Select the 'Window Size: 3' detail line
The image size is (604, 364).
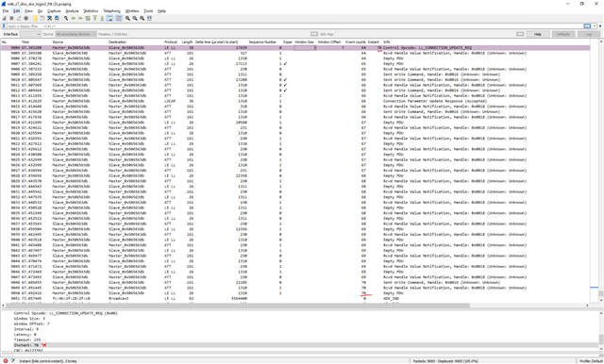[x=29, y=319]
